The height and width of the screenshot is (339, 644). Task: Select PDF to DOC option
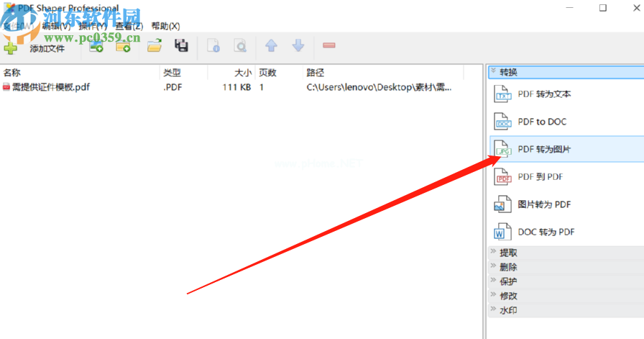[x=542, y=122]
